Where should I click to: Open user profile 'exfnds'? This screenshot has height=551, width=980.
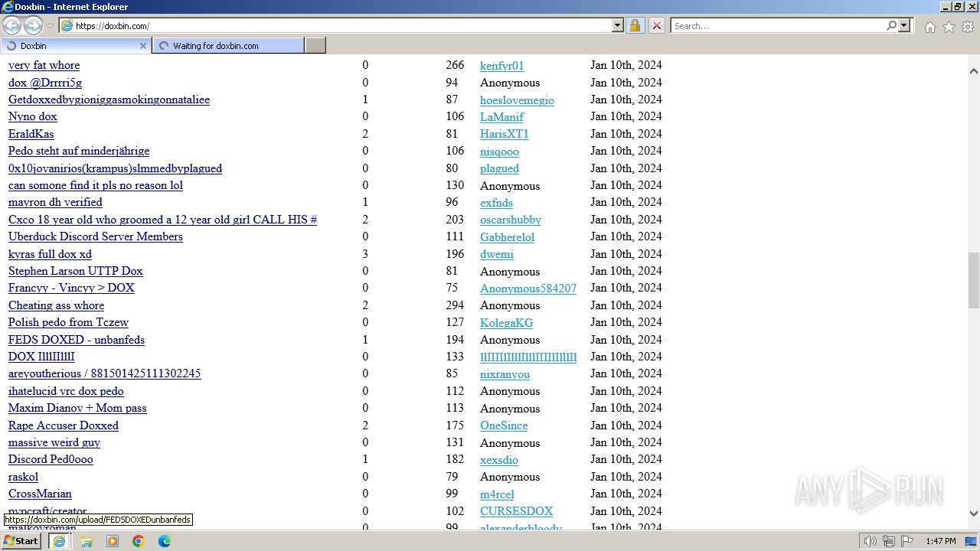496,203
